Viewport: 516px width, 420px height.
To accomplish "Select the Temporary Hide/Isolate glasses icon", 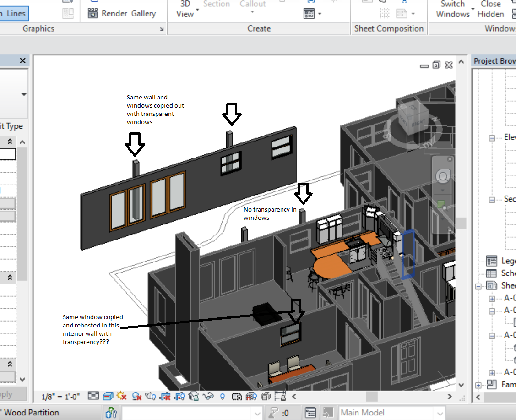I will [207, 396].
